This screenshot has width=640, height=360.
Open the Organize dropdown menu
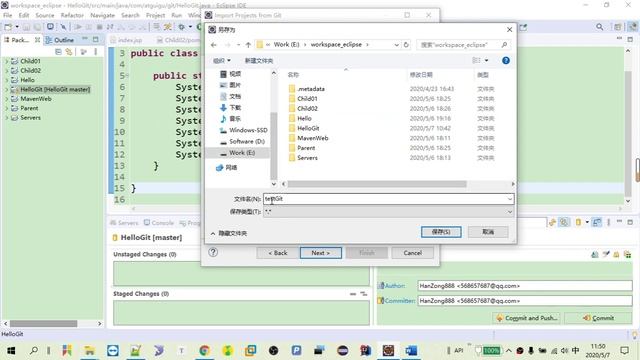222,60
